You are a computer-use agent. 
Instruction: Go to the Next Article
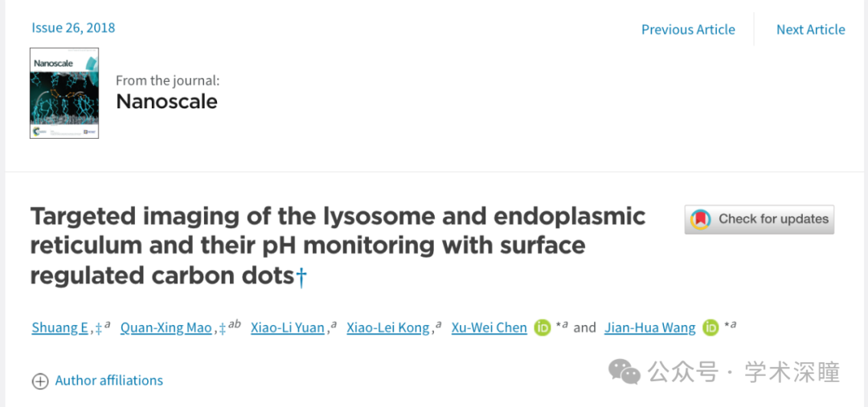click(x=810, y=30)
